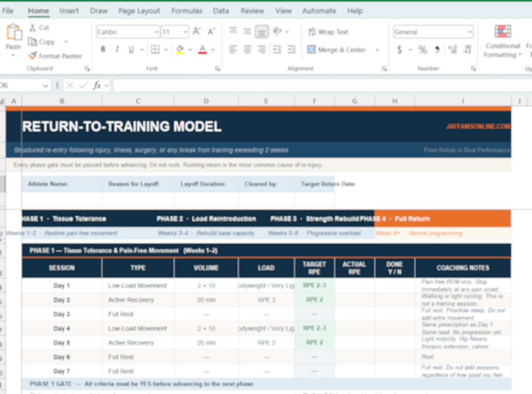Open the Formulas ribbon tab
532x394 pixels.
point(187,11)
